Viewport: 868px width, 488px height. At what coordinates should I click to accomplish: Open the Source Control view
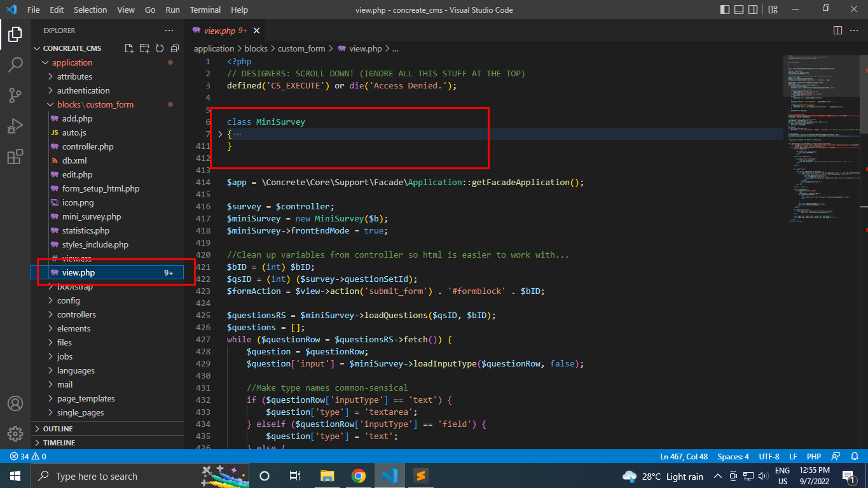click(x=15, y=95)
